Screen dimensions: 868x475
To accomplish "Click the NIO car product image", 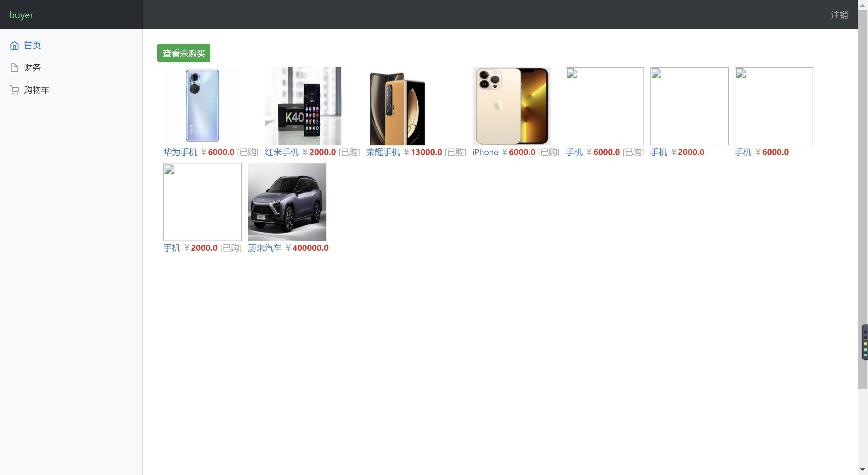I will tap(287, 202).
